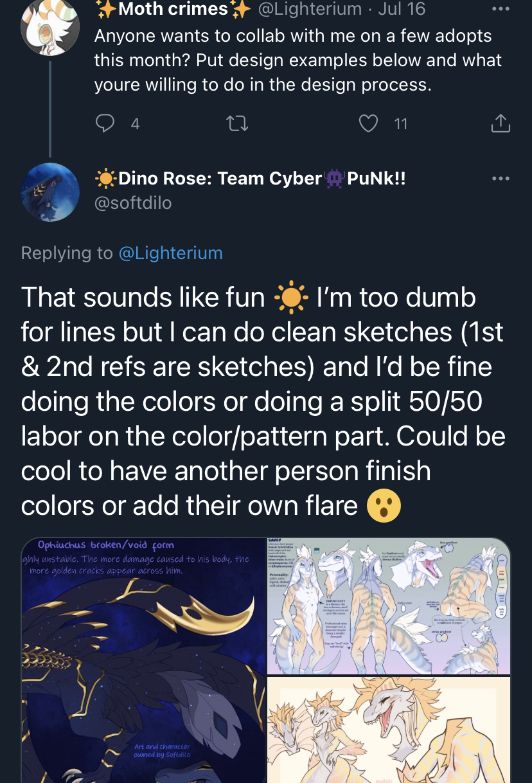
Task: Like the Moth crimes tweet
Action: [368, 123]
